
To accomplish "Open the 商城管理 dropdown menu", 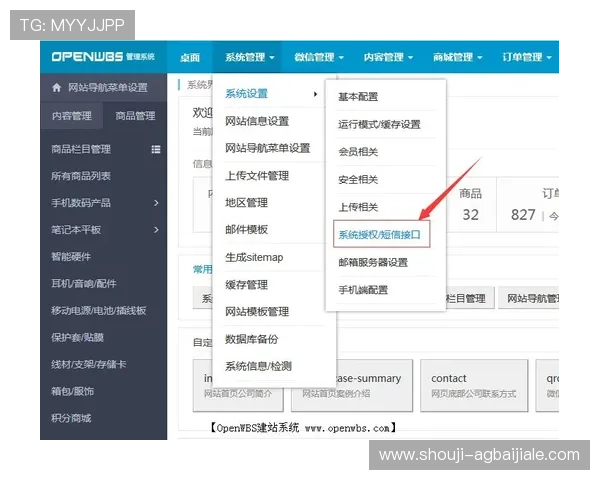I will [457, 57].
